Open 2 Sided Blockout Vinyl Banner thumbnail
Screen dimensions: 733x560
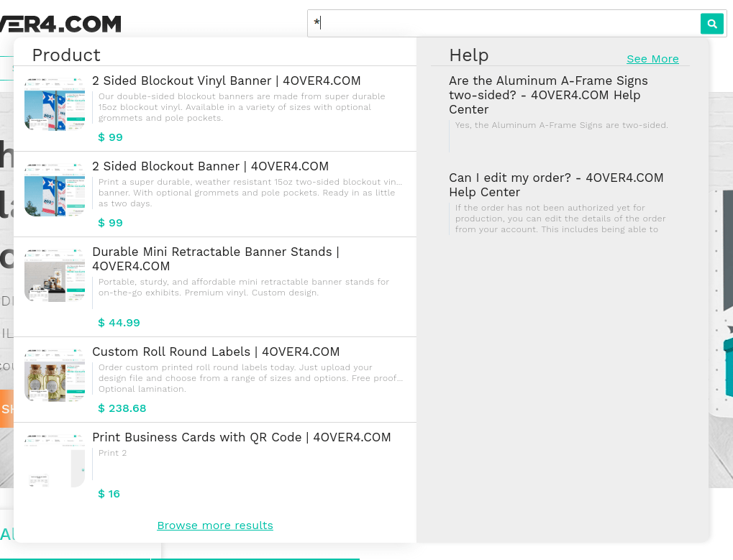55,104
